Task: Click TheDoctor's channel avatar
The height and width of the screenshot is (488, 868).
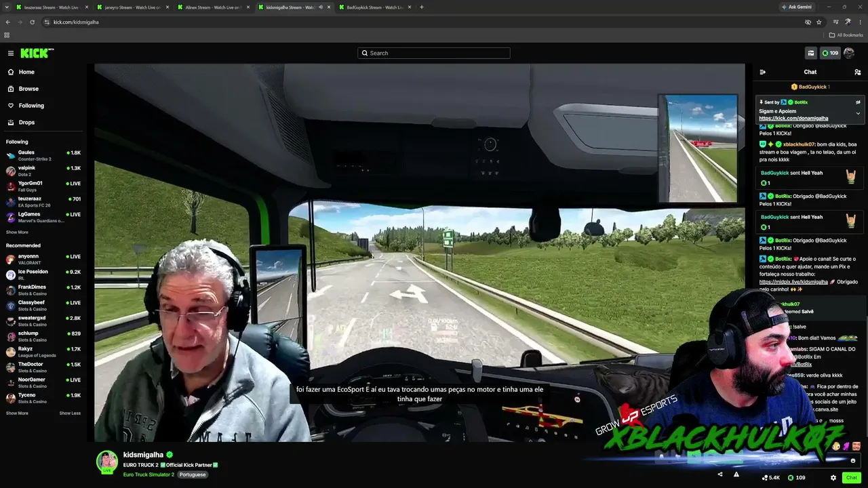Action: pos(11,367)
